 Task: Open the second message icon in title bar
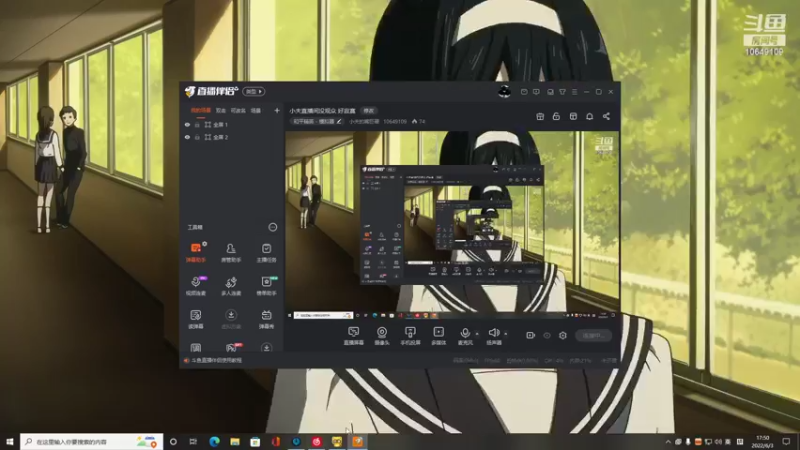tap(536, 92)
